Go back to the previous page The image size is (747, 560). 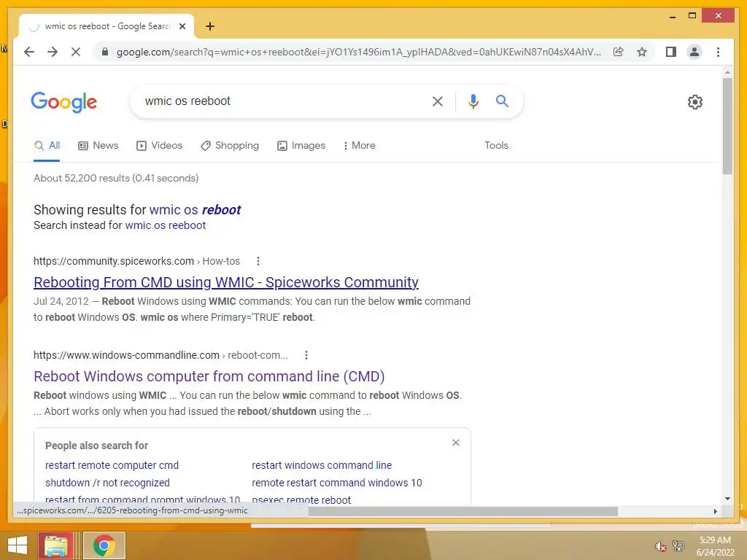[29, 52]
